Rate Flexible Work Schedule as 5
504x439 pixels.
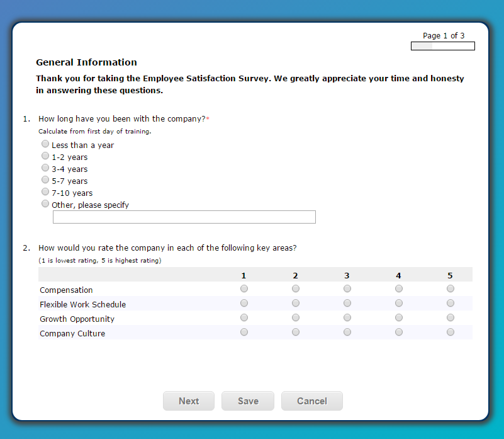tap(450, 303)
